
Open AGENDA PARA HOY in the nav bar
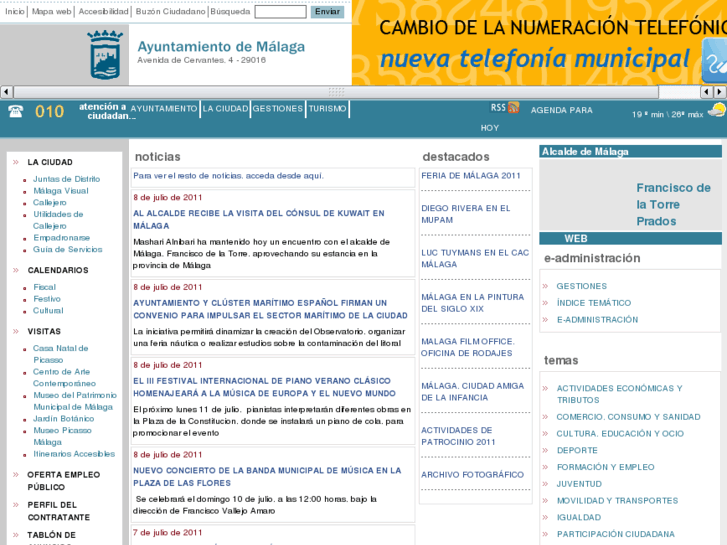click(x=536, y=119)
